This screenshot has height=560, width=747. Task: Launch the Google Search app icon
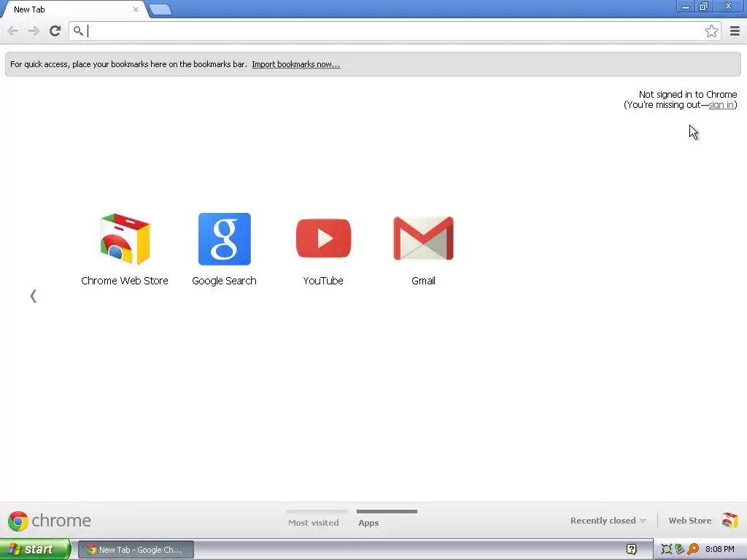(225, 239)
